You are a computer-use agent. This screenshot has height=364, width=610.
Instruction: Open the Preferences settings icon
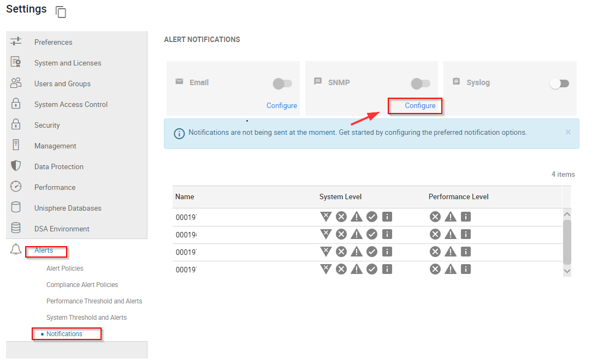[16, 41]
